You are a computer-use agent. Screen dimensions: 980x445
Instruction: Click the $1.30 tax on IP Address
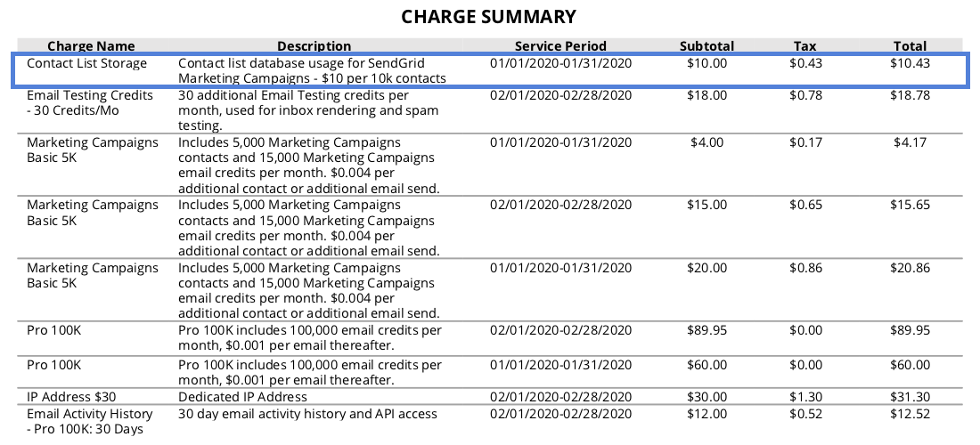tap(805, 397)
